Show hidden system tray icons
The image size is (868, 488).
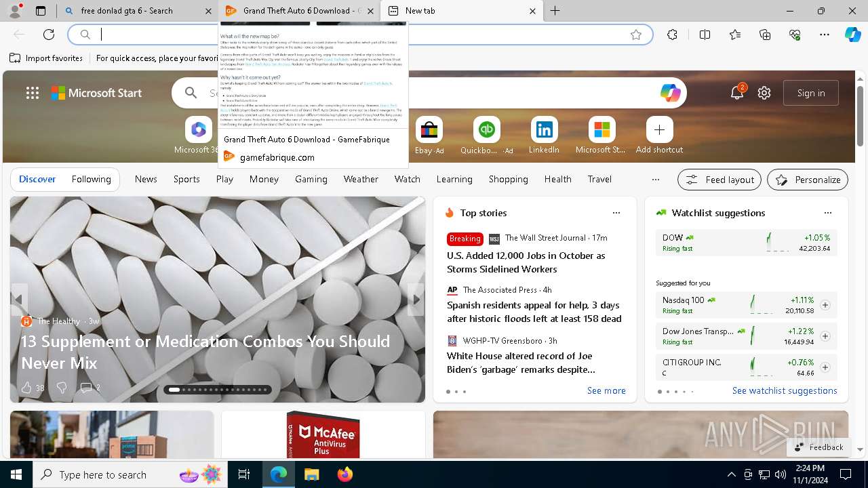click(x=731, y=474)
